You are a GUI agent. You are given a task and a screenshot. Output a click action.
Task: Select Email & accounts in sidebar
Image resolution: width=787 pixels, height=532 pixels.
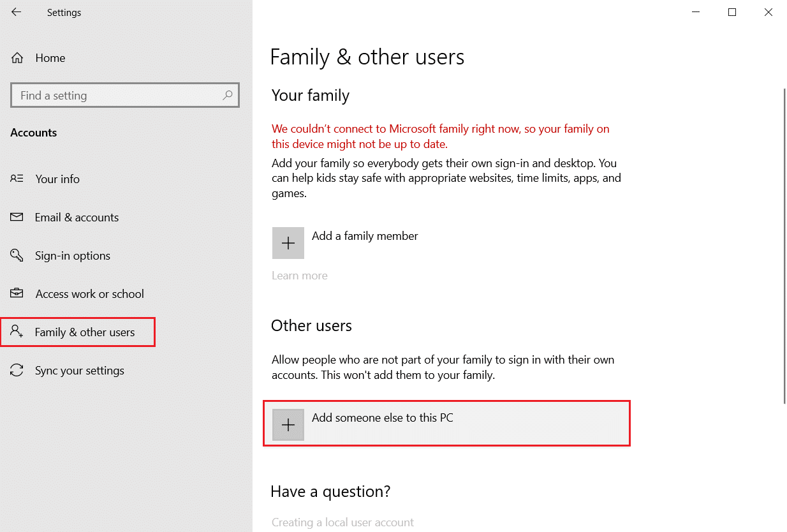pos(77,218)
